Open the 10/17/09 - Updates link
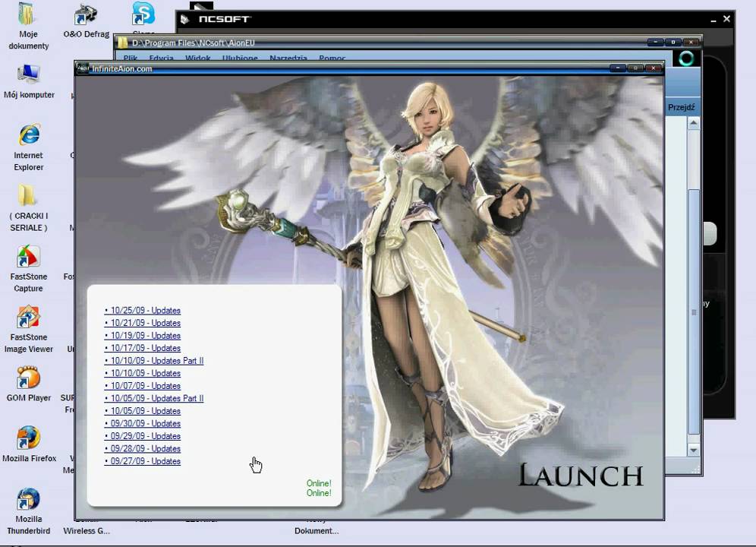Image resolution: width=756 pixels, height=547 pixels. pos(142,348)
